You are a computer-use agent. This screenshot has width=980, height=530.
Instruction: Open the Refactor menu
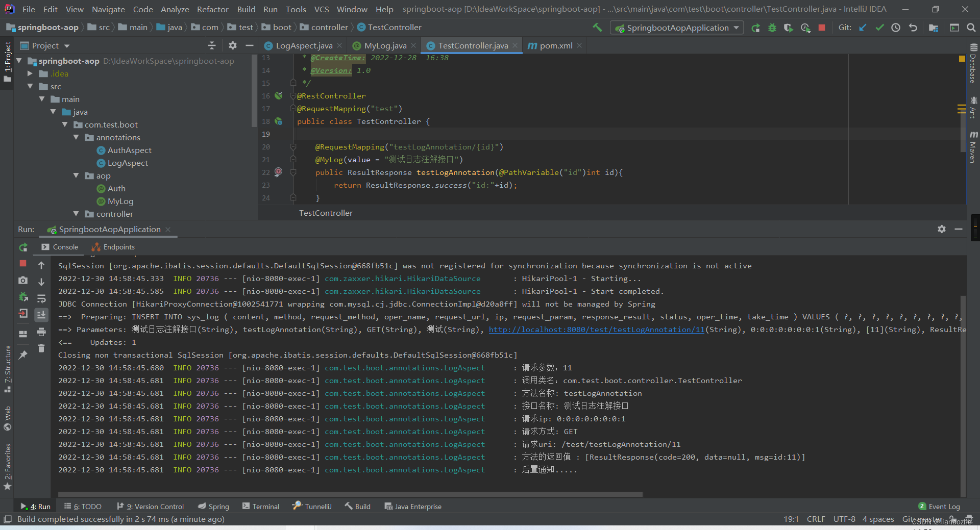point(212,9)
